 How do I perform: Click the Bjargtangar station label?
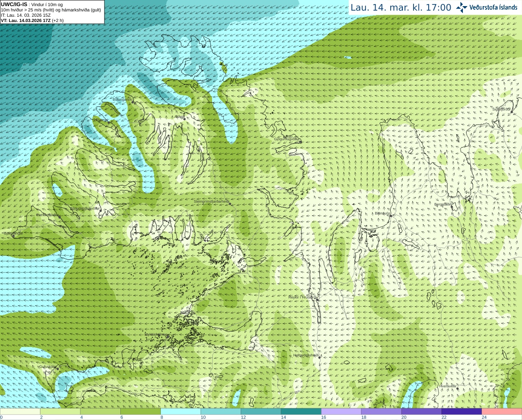pyautogui.click(x=13, y=233)
